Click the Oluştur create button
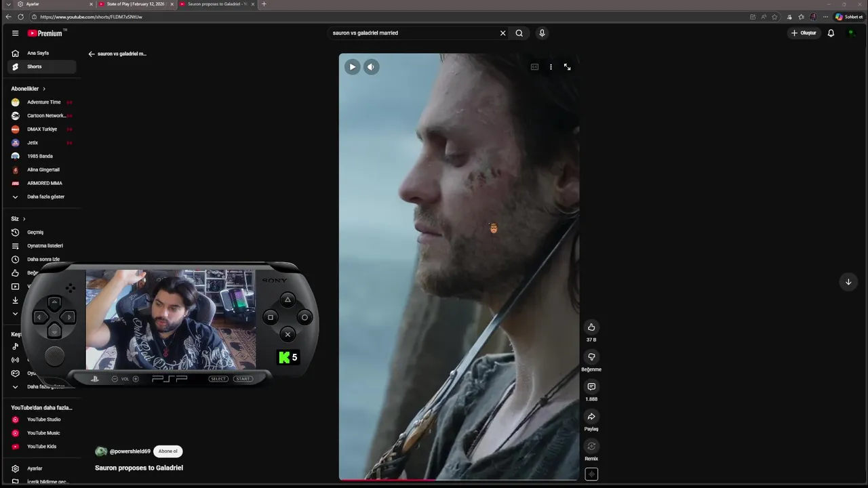This screenshot has width=868, height=488. tap(804, 33)
